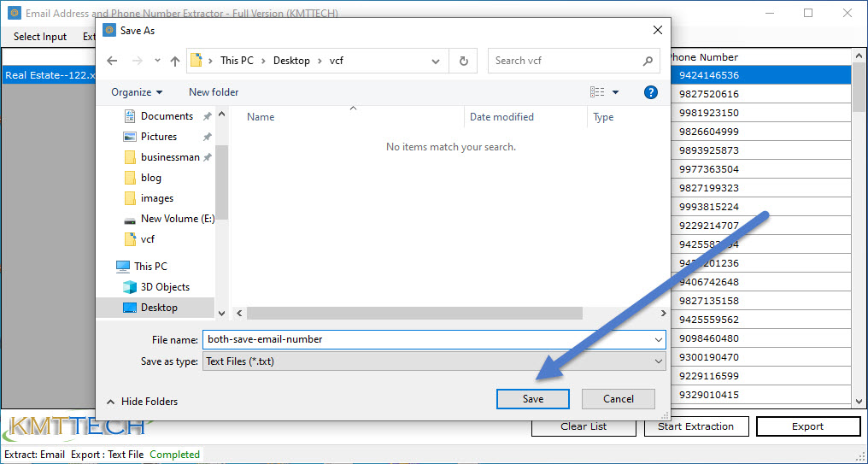The height and width of the screenshot is (464, 868).
Task: Open Pictures in navigation pane
Action: click(158, 137)
